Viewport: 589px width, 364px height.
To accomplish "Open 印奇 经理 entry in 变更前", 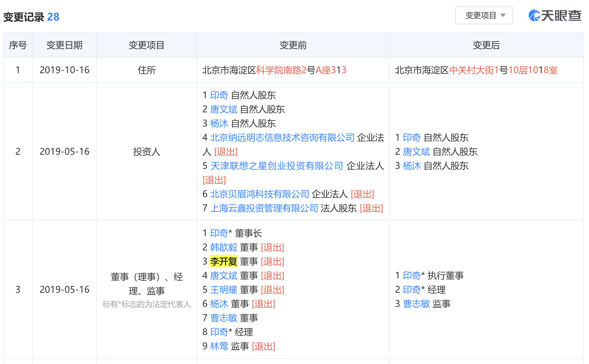I will point(219,332).
